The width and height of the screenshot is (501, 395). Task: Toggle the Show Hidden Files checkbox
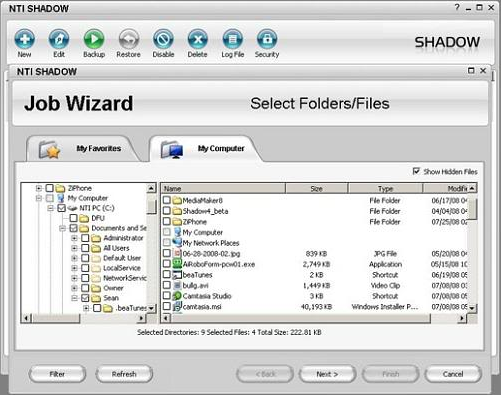tap(416, 171)
